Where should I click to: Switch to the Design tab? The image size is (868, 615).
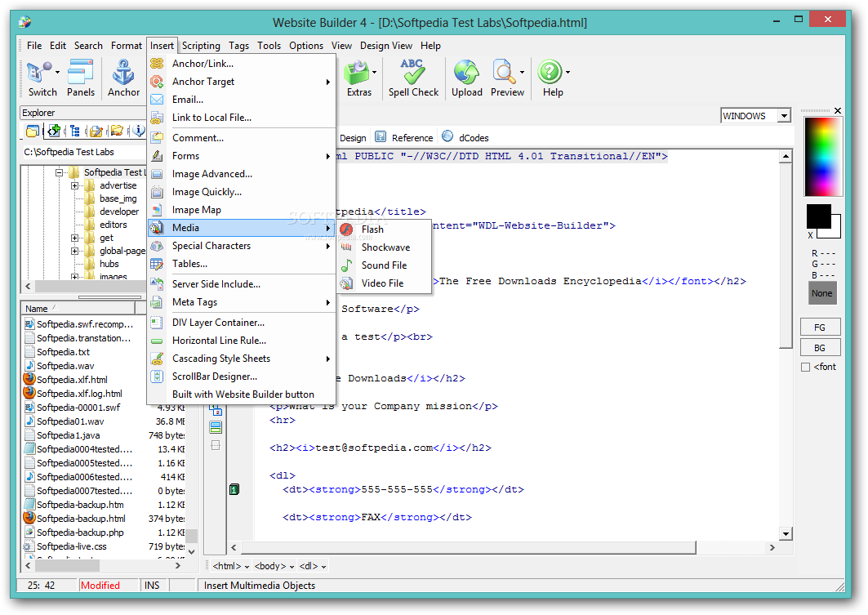(x=353, y=138)
